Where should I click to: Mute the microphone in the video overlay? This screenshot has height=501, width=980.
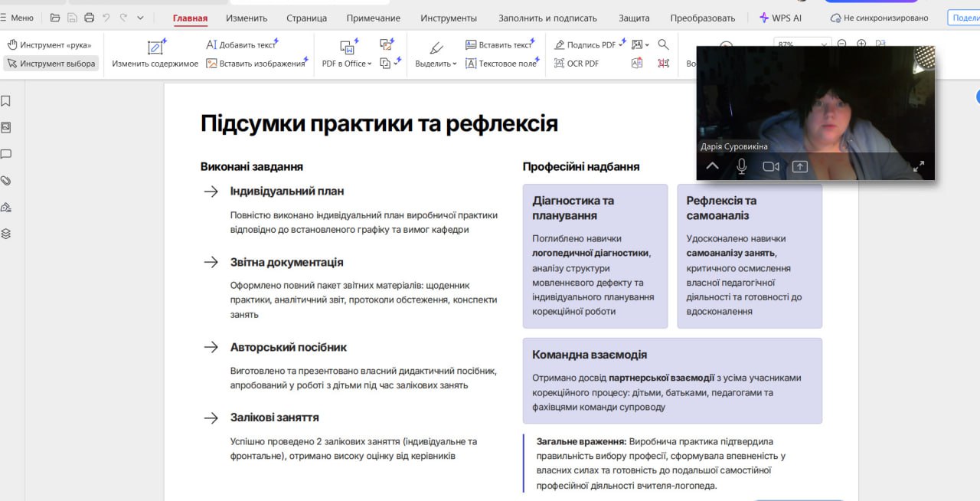tap(741, 166)
